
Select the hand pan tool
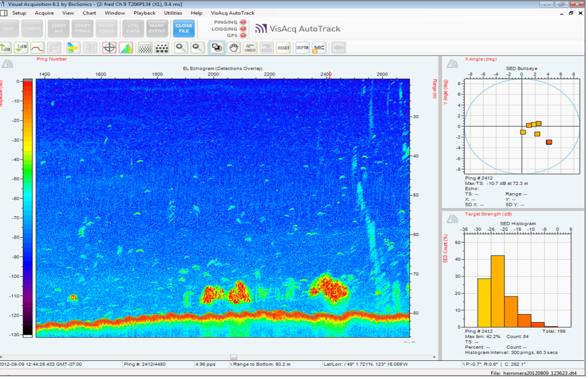pyautogui.click(x=233, y=48)
